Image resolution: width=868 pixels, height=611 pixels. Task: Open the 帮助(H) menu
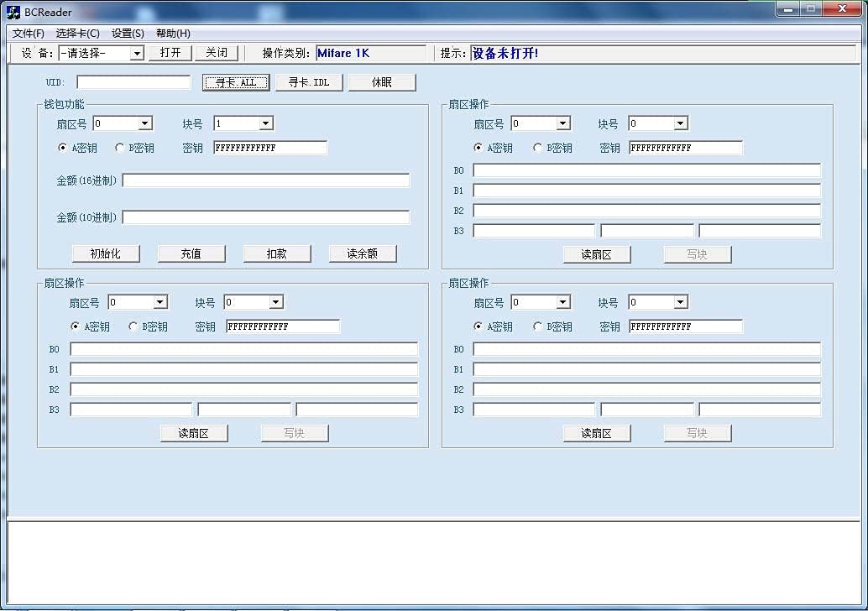tap(173, 34)
